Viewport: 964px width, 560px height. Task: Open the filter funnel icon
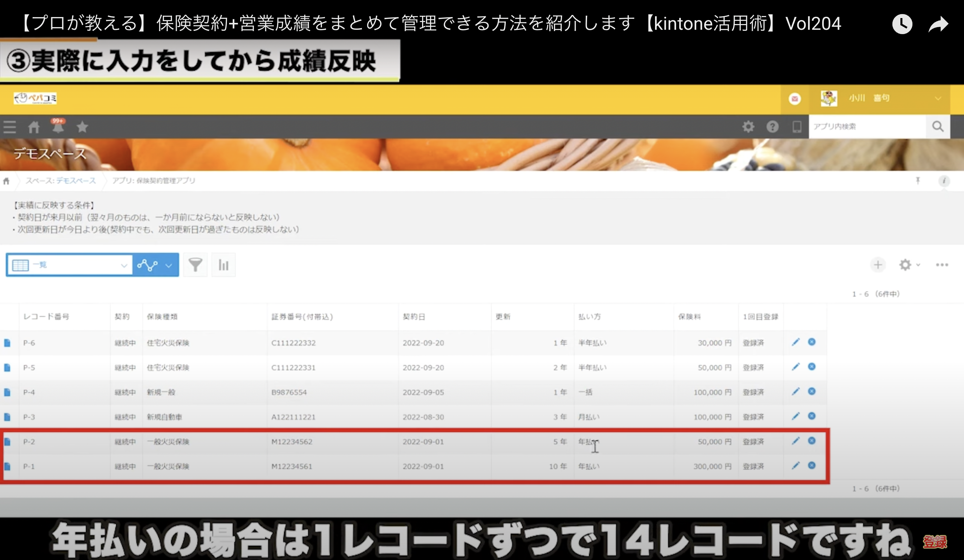coord(195,265)
